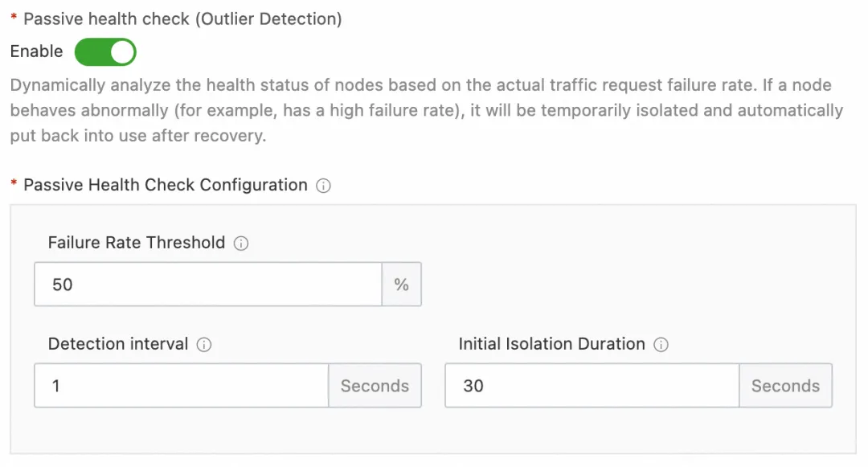Show info icon for Initial Isolation Duration
Image resolution: width=868 pixels, height=467 pixels.
tap(661, 345)
